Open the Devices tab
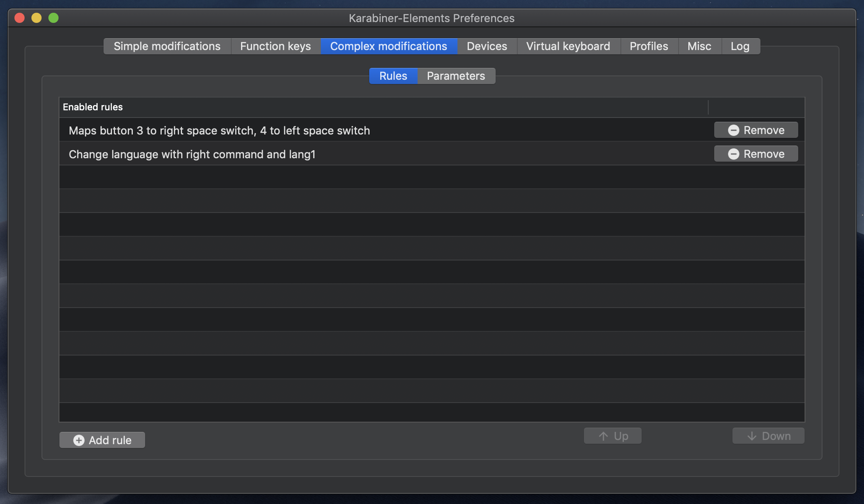The height and width of the screenshot is (504, 864). point(487,46)
